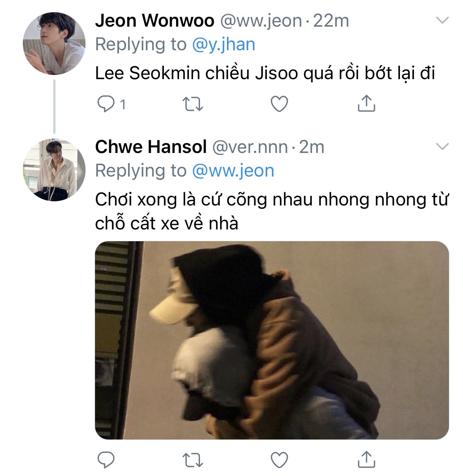The width and height of the screenshot is (463, 476).
Task: Open the Chwe Hansol display name
Action: click(x=151, y=147)
